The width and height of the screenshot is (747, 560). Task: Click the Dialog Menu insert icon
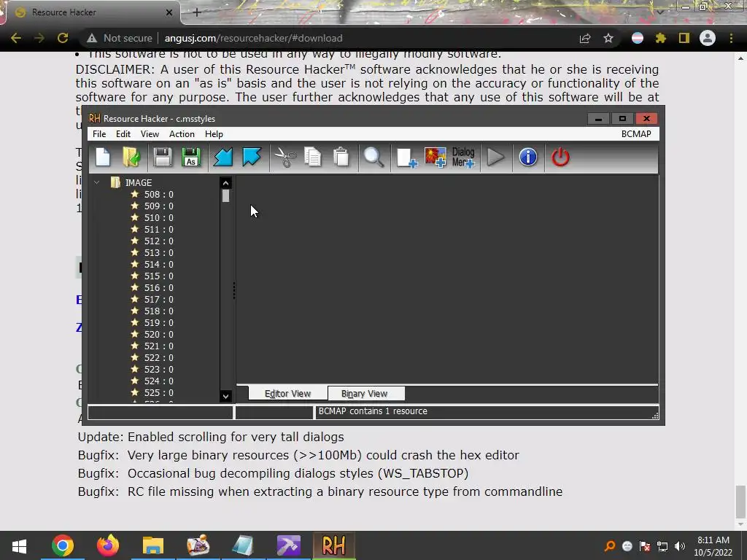[x=463, y=157]
